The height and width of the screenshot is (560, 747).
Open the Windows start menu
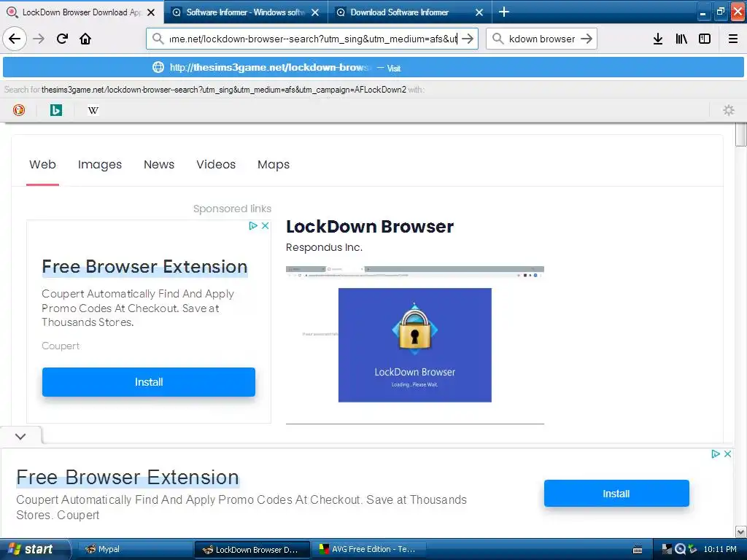[35, 549]
